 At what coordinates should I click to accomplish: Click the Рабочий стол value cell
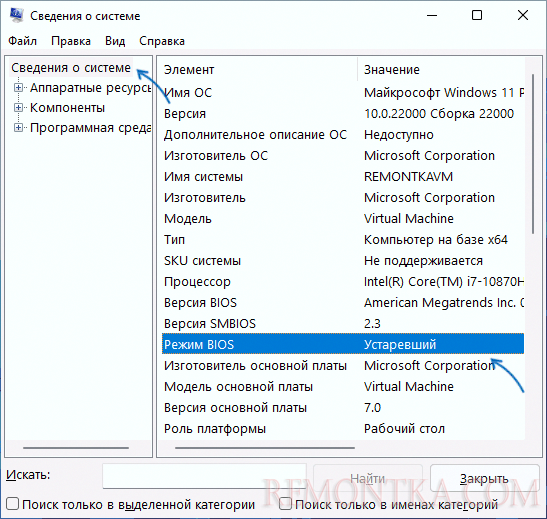pos(404,429)
